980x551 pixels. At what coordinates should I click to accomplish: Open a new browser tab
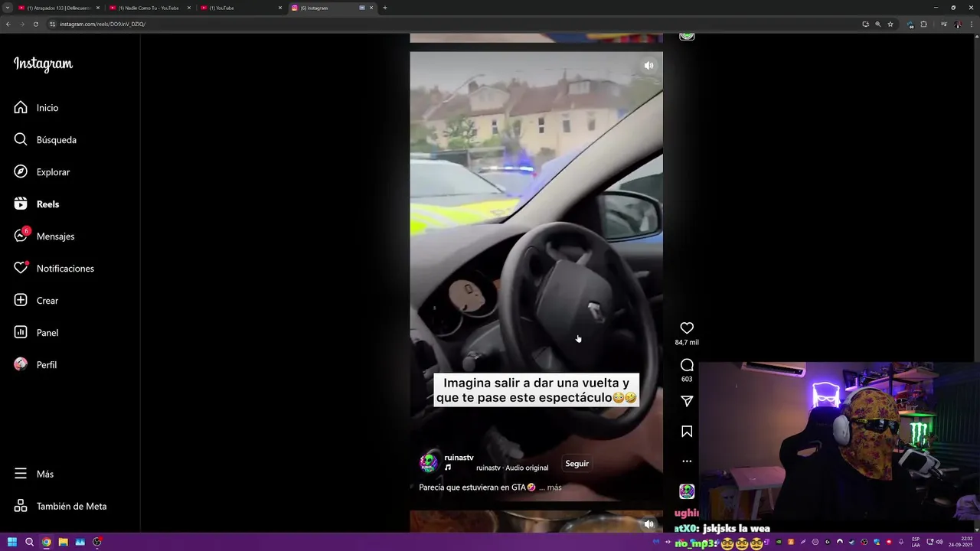point(384,8)
